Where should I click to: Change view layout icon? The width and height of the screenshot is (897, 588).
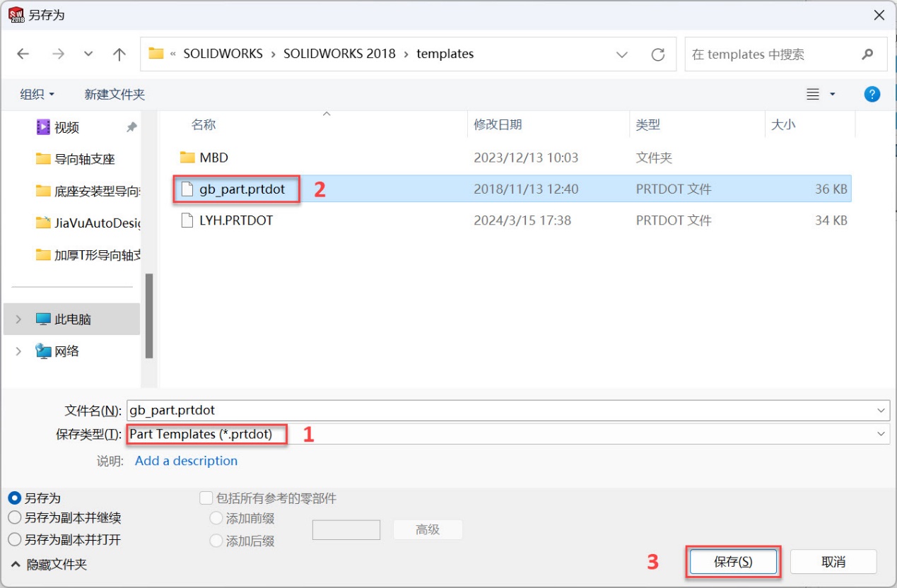pos(813,94)
